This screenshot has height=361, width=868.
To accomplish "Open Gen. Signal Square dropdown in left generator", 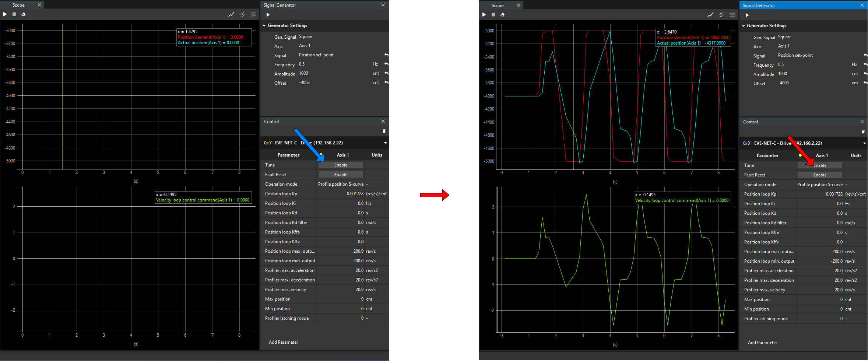I will (x=306, y=36).
